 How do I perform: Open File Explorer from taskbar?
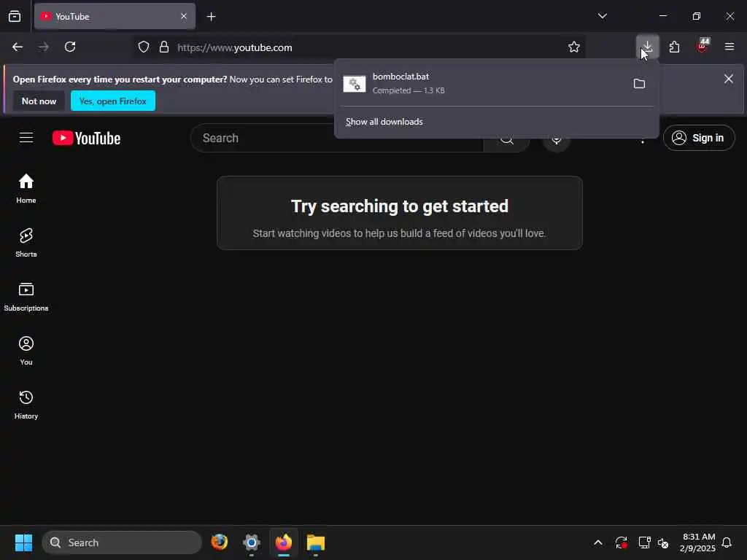315,542
